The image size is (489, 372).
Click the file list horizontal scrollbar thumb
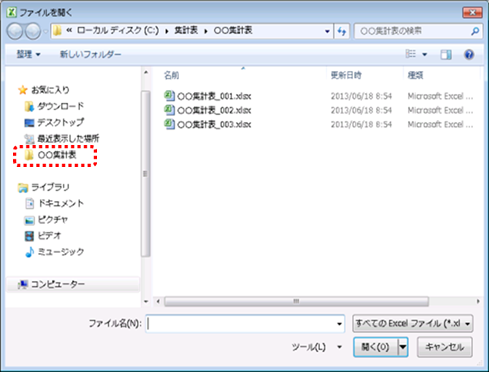pyautogui.click(x=296, y=301)
